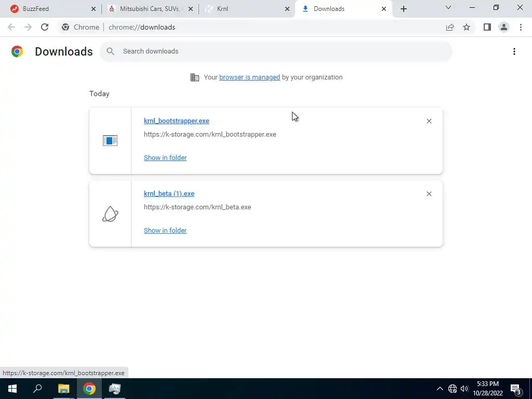Close the Mitsubishi Cars tab

191,9
